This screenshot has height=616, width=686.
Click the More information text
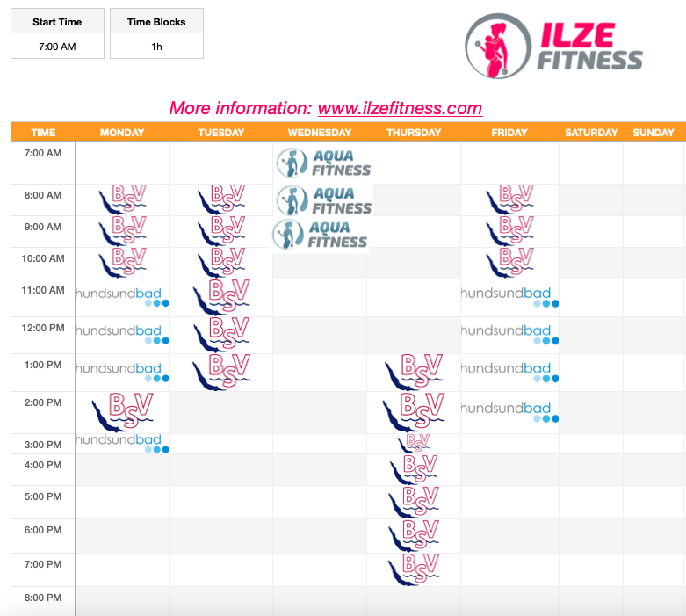pos(241,108)
